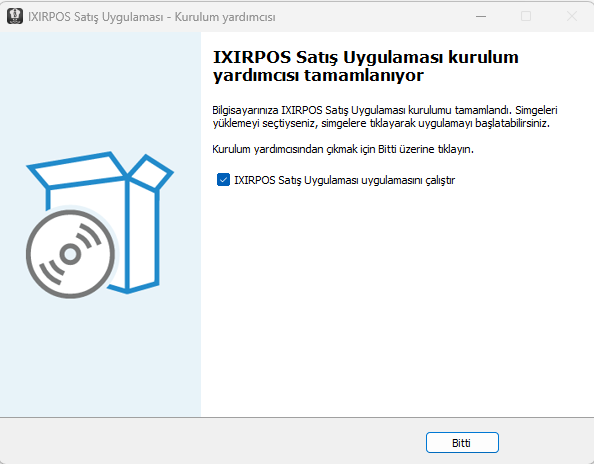Click the text 'Kurulum yardımcısından çıkmak için Bitti üzerine tıklayın.'
594x464 pixels.
click(x=343, y=149)
